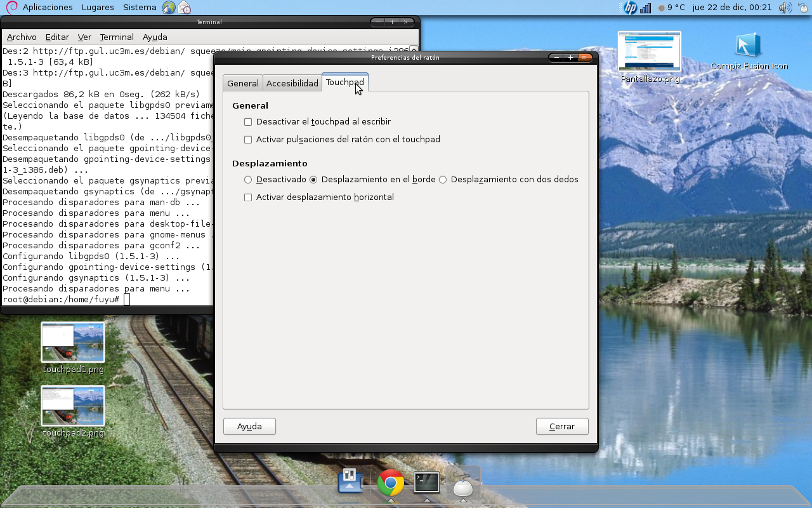
Task: Click the HP indicator in the top panel
Action: [x=628, y=8]
